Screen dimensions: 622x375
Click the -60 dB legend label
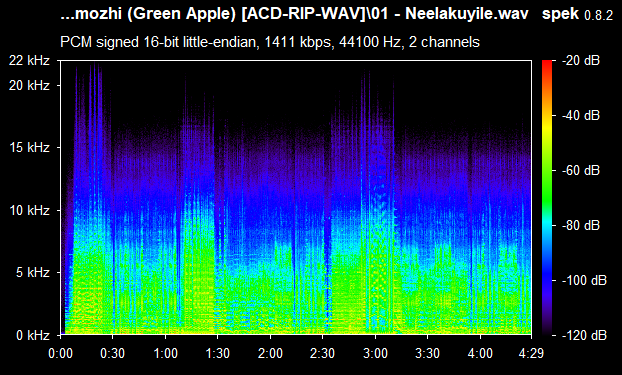coord(581,171)
